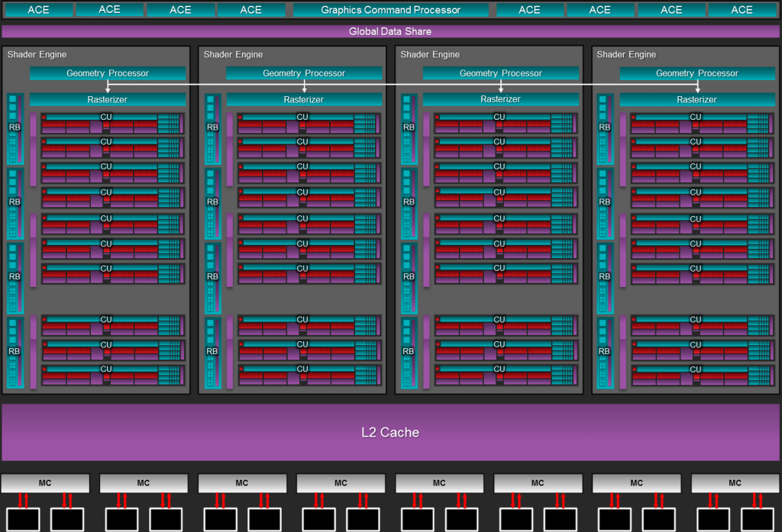Click the bottommost CU in rightmost Shader Engine

tap(702, 376)
